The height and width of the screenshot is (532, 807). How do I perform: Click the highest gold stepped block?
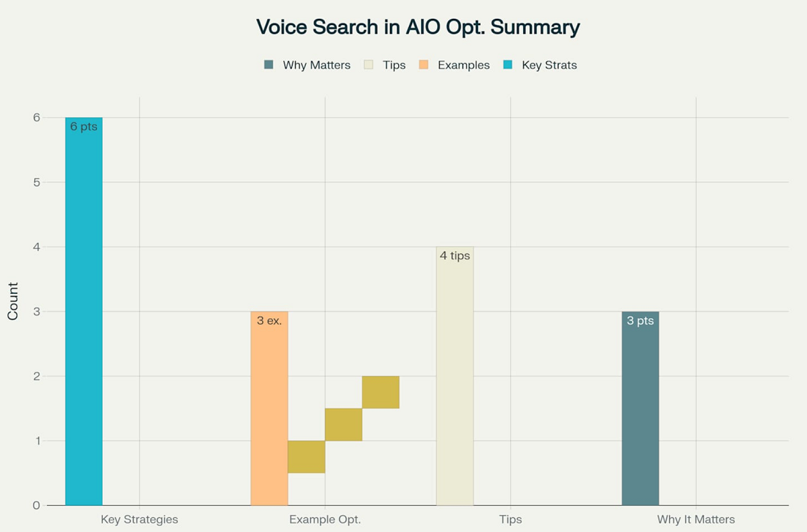pyautogui.click(x=381, y=392)
